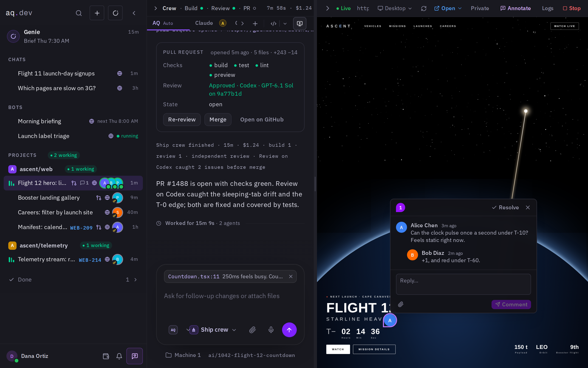This screenshot has height=368, width=588.
Task: Click the Open external dropdown
Action: (448, 8)
